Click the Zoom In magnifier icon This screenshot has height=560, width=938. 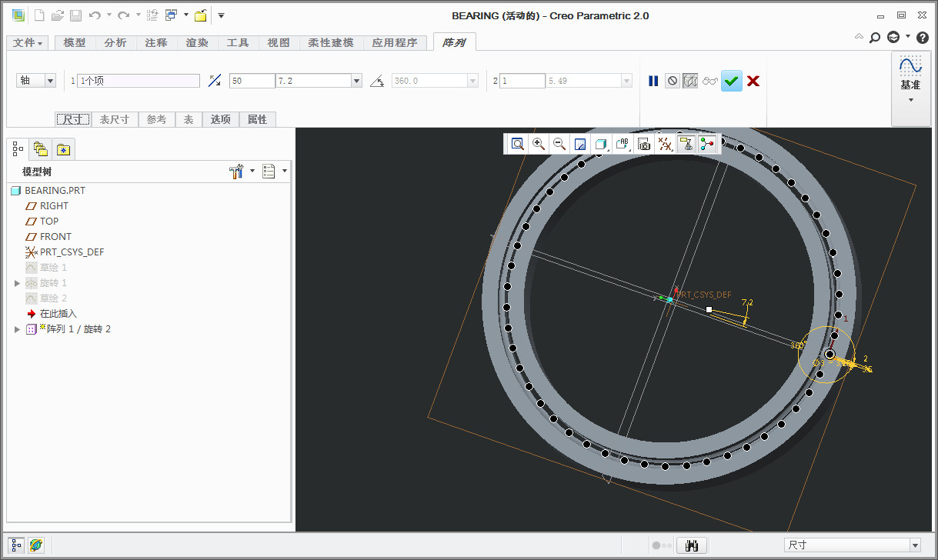tap(539, 144)
